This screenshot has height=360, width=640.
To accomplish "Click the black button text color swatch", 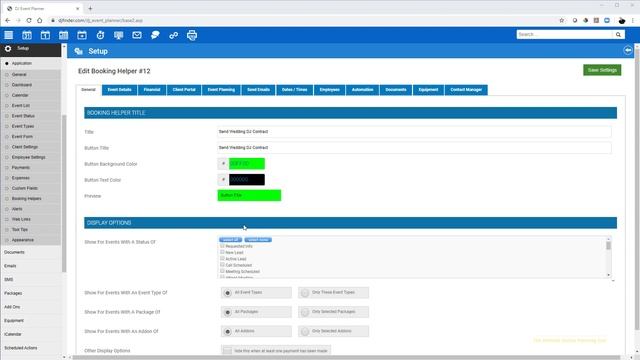I will pos(247,180).
